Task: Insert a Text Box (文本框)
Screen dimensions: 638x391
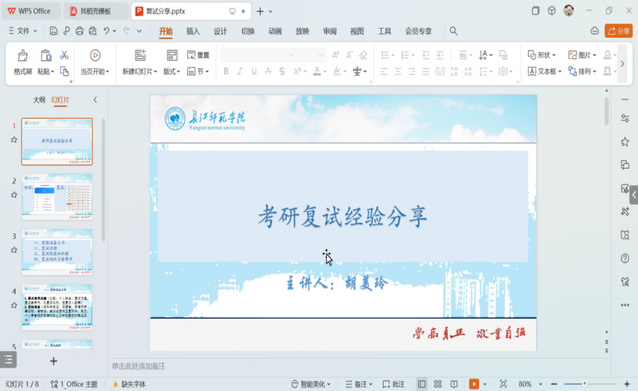Action: (x=544, y=72)
